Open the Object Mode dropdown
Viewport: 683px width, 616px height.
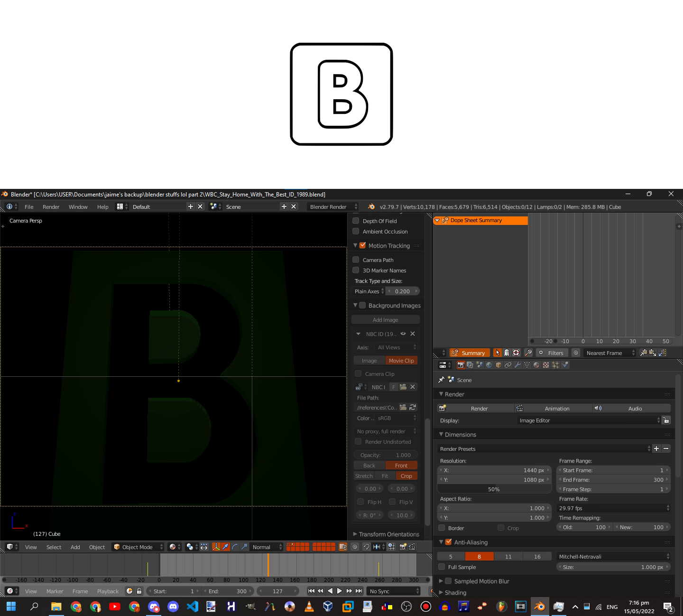coord(138,547)
